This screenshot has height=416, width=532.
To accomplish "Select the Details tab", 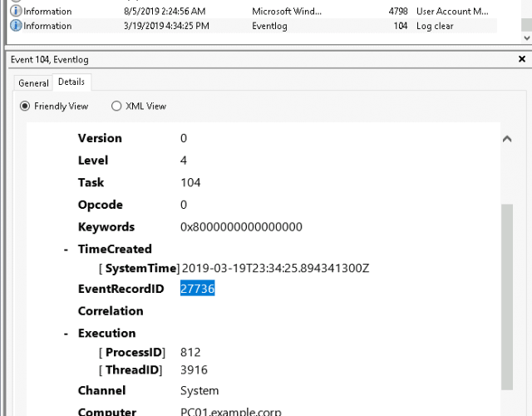I will coord(71,82).
